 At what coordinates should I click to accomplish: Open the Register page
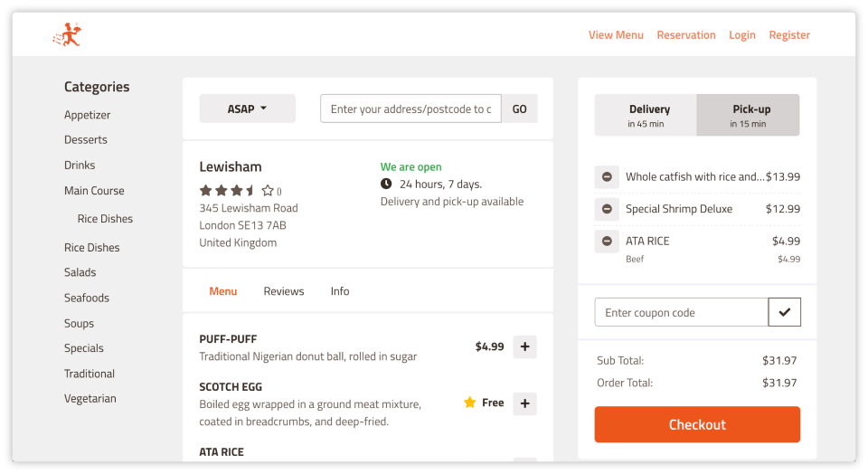click(x=789, y=35)
